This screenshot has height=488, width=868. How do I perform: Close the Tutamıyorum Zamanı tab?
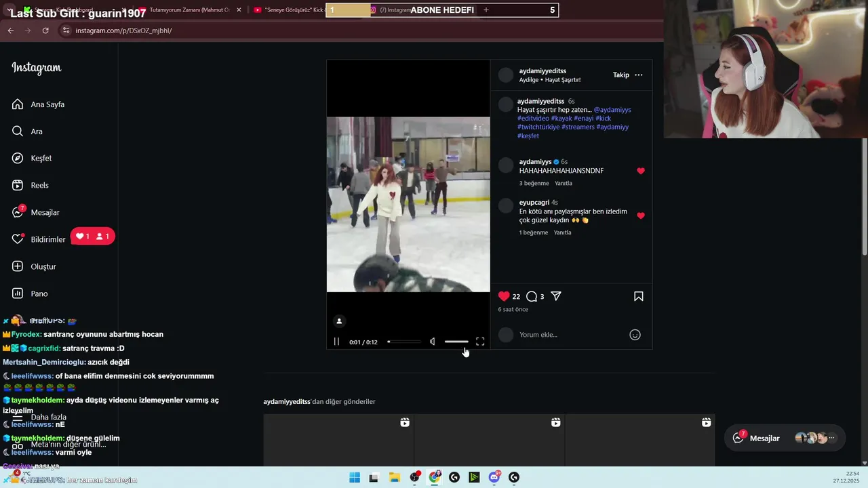[x=239, y=10]
